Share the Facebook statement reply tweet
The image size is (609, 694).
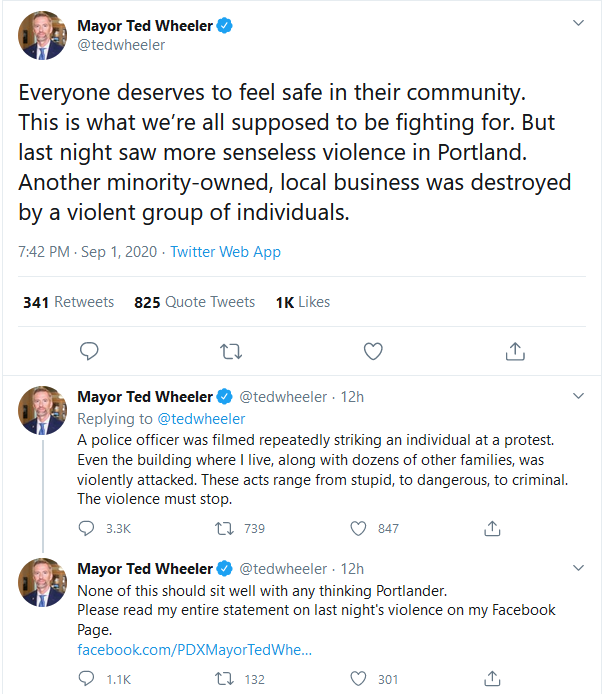(x=492, y=679)
